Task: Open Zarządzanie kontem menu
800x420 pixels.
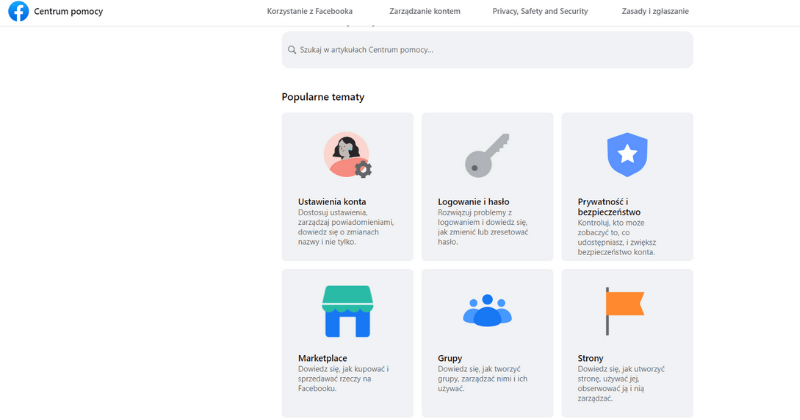Action: (x=424, y=11)
